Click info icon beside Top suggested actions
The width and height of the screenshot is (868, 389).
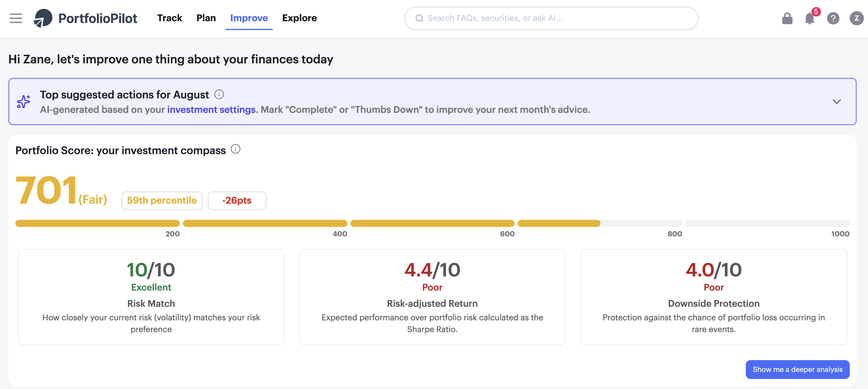click(x=219, y=95)
